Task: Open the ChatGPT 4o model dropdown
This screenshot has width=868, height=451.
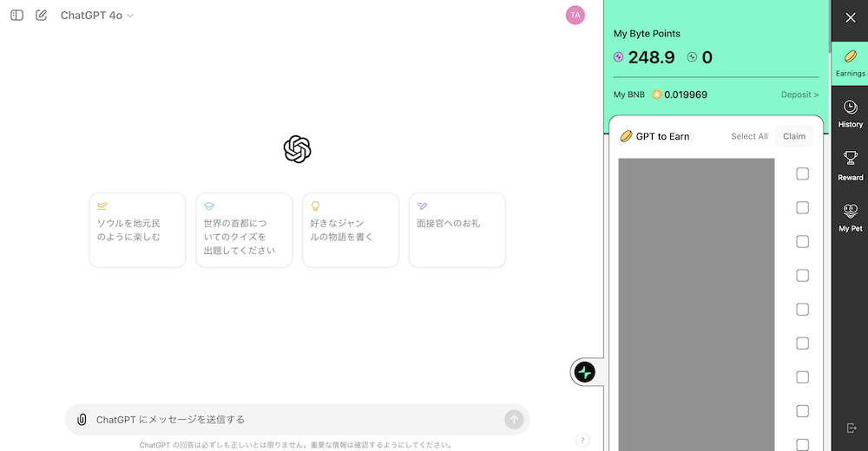Action: [x=97, y=16]
